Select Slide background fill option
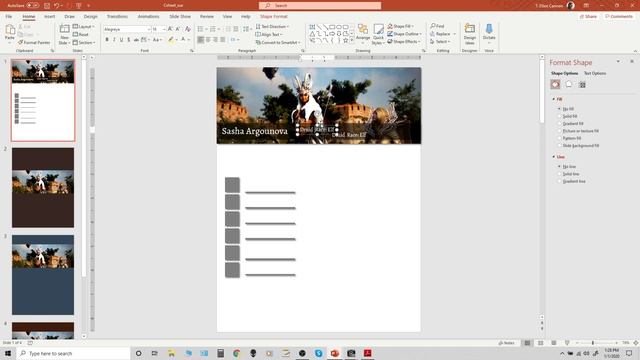 coord(578,146)
